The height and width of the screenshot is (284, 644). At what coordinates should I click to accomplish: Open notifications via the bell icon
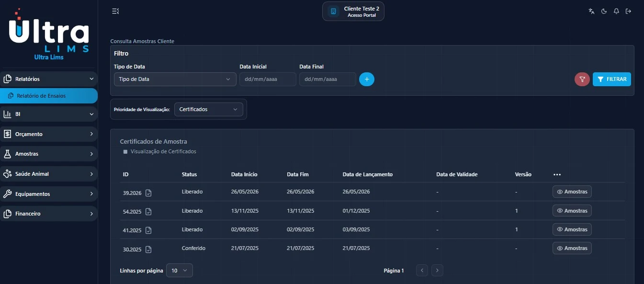pos(616,11)
